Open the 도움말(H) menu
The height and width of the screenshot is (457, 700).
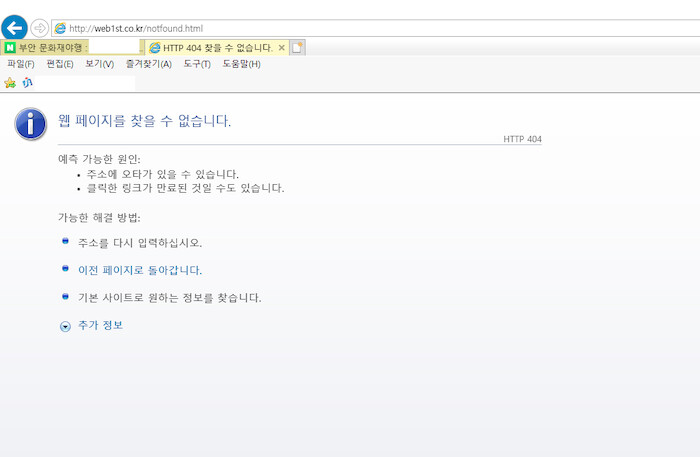coord(242,64)
